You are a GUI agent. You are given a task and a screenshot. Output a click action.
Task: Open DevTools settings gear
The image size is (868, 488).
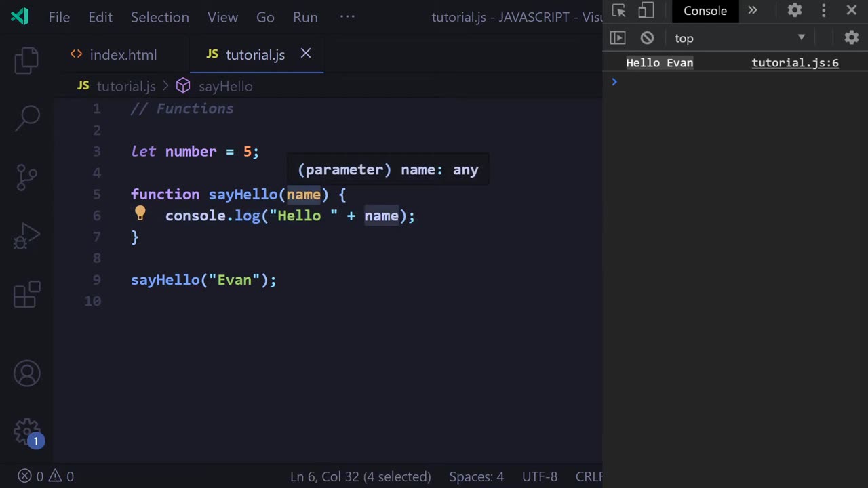(795, 10)
